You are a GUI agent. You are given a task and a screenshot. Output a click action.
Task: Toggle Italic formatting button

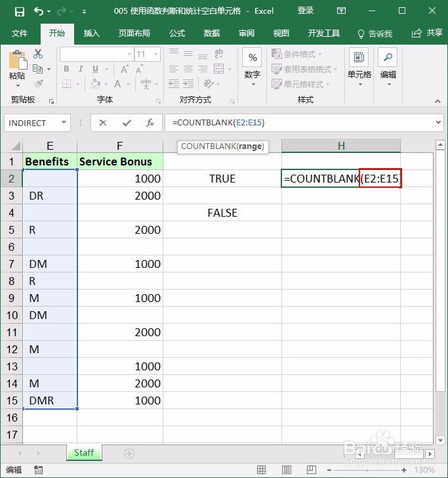coord(81,69)
